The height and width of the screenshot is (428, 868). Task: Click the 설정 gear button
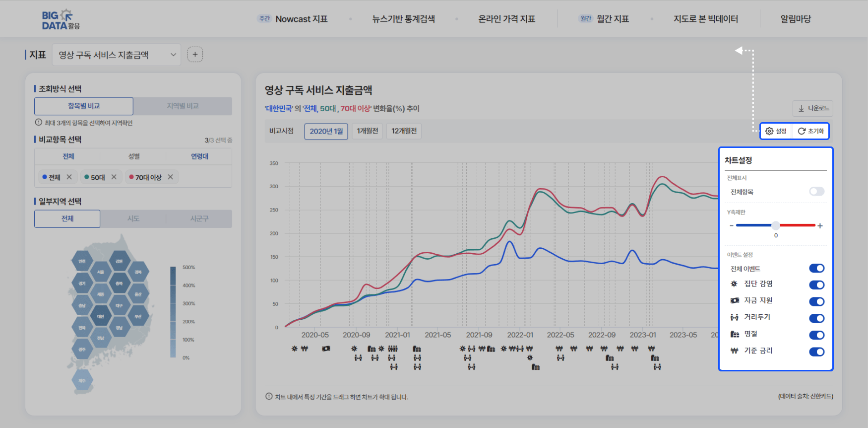point(776,131)
